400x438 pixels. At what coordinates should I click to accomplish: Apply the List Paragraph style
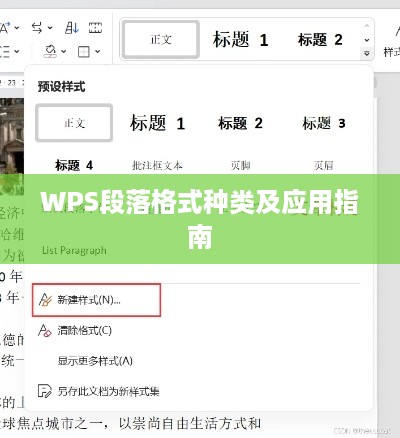[x=74, y=250]
